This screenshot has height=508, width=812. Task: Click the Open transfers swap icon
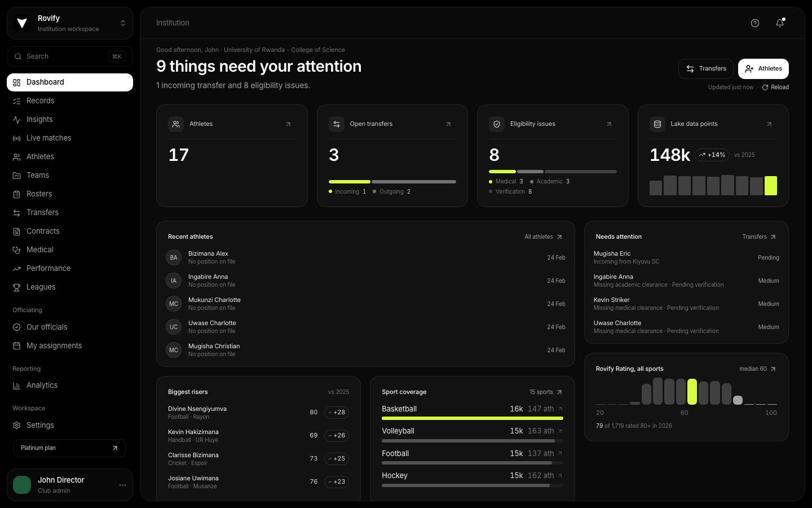[337, 124]
